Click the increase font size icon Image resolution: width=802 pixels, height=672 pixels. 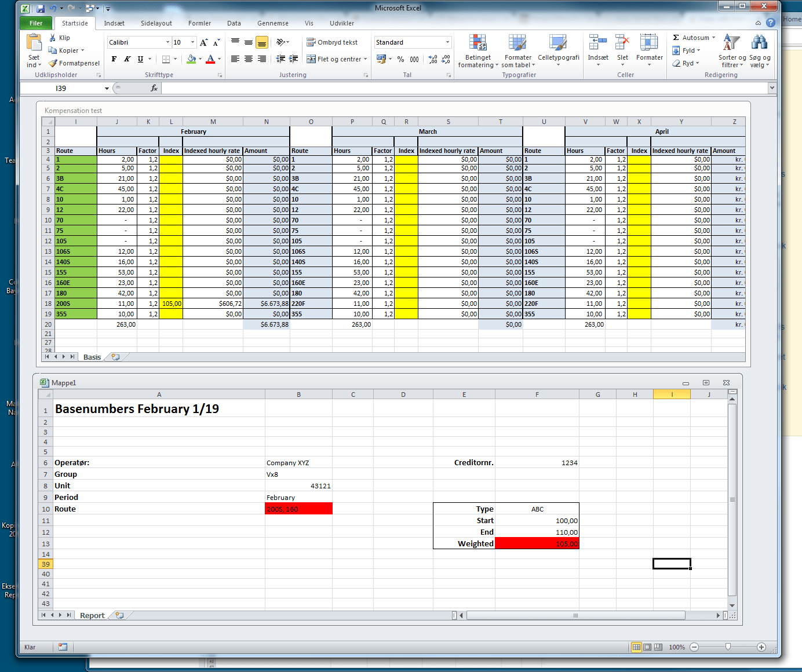[x=203, y=42]
